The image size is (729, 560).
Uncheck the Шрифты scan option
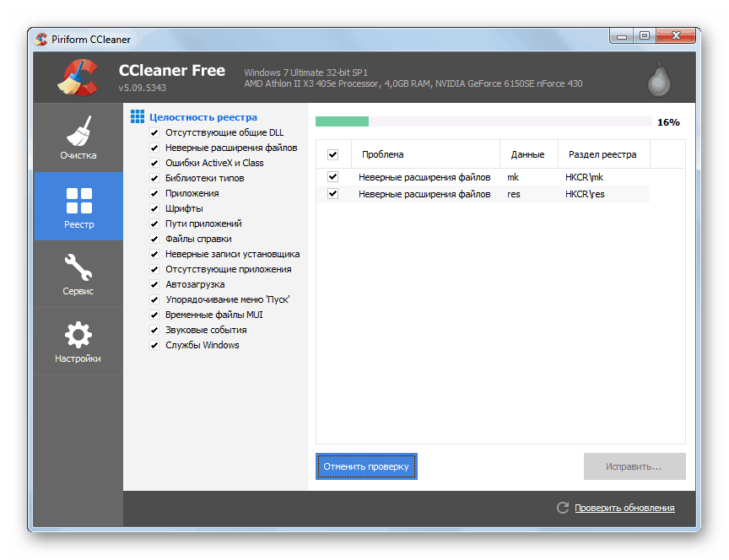154,208
